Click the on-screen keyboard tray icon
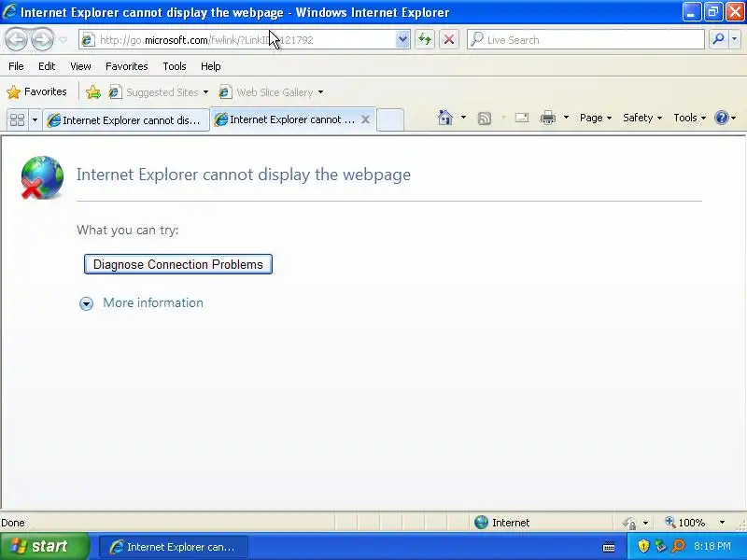The width and height of the screenshot is (747, 560). [x=609, y=547]
